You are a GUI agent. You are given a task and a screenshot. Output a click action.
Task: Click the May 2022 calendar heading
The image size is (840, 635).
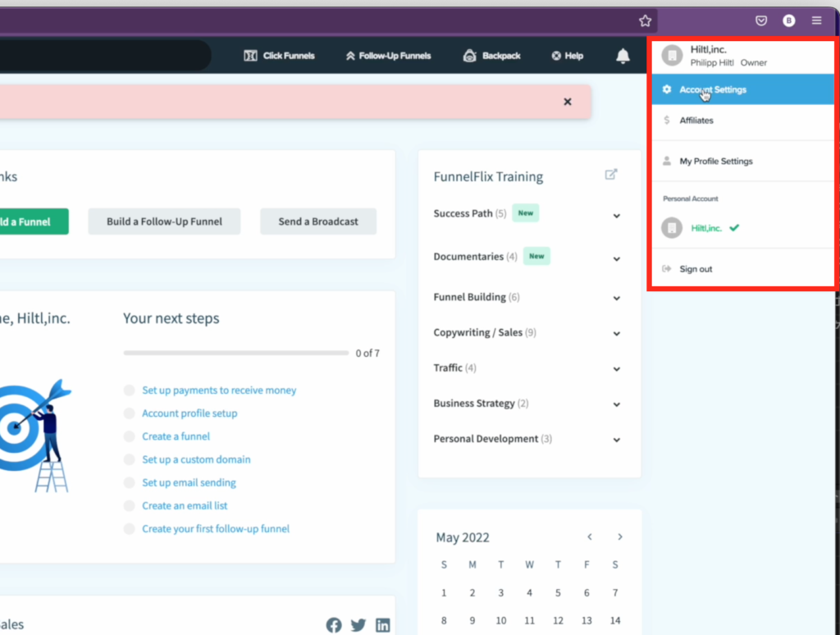[x=463, y=537]
